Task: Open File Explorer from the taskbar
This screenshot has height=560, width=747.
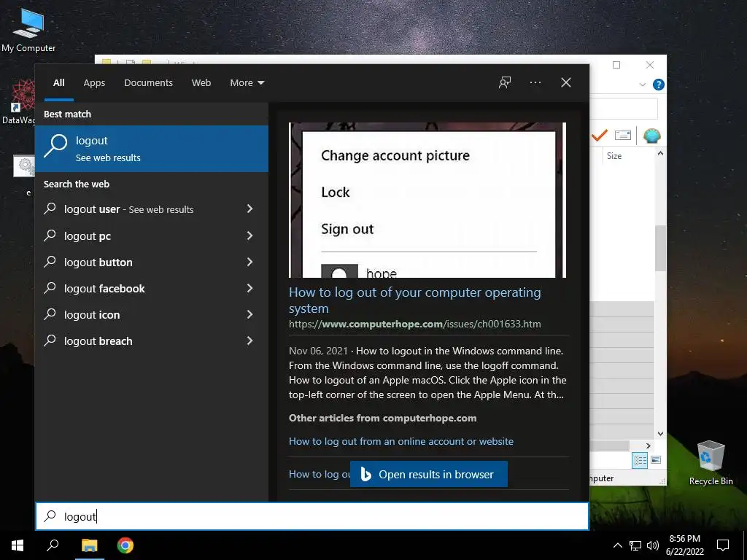Action: pos(89,545)
